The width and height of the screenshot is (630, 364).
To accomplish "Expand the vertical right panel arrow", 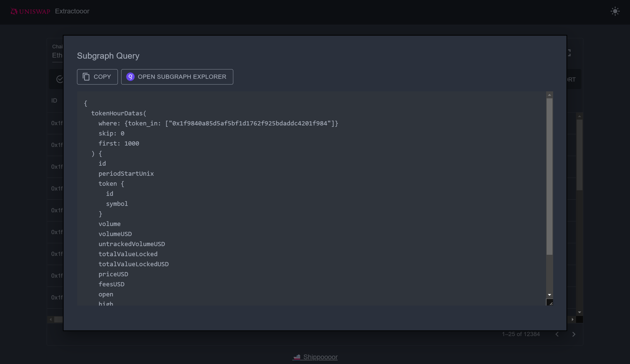I will tap(572, 319).
